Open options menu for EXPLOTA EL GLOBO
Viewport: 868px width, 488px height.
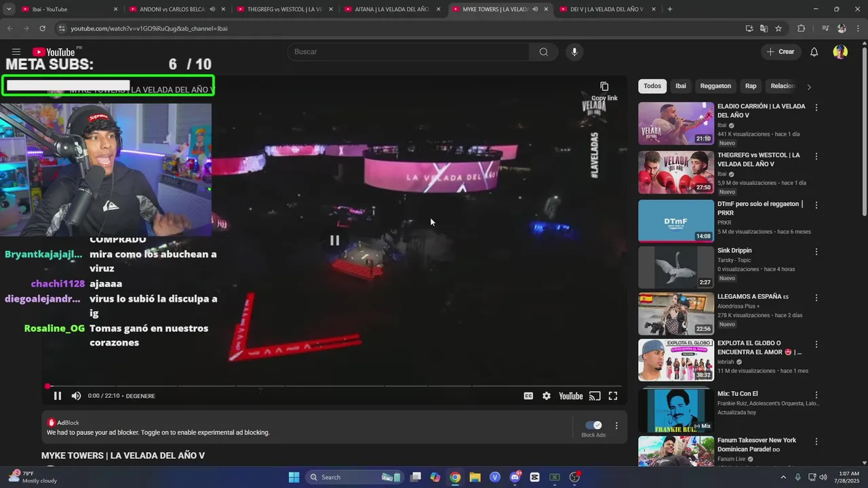pos(816,344)
